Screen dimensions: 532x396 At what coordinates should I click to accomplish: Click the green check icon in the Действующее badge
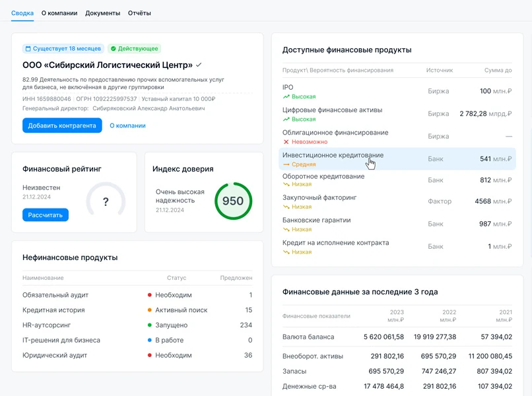coord(114,49)
